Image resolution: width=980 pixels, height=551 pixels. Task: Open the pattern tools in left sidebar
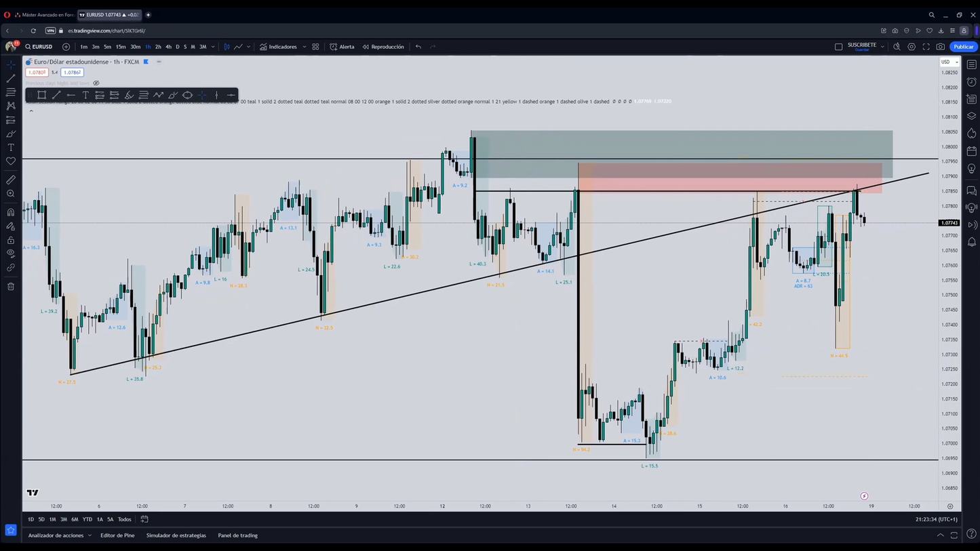11,106
